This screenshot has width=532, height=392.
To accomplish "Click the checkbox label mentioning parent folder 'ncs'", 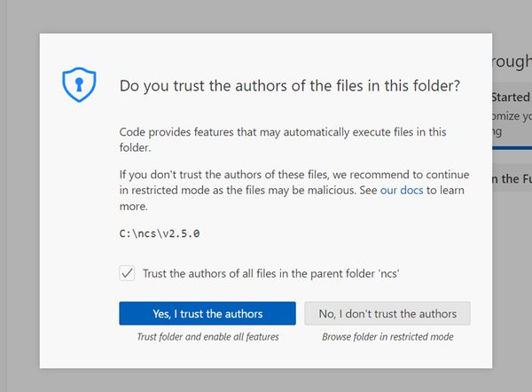I will pyautogui.click(x=270, y=273).
